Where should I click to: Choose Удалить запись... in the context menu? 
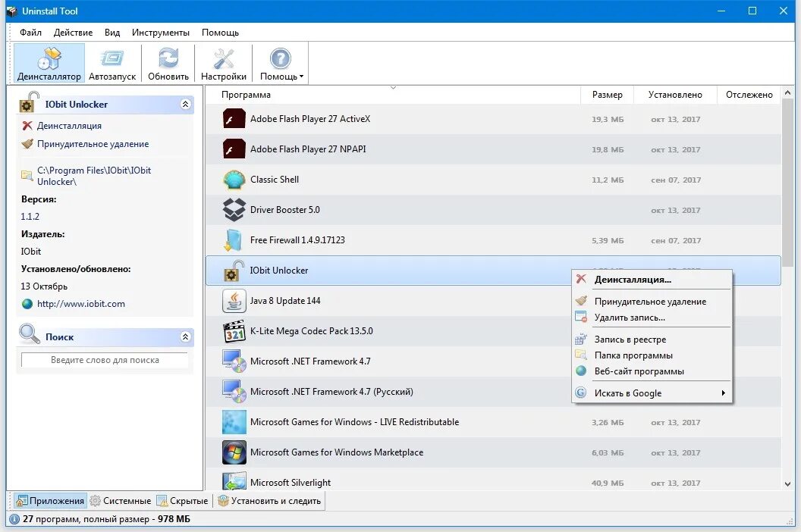pyautogui.click(x=652, y=318)
